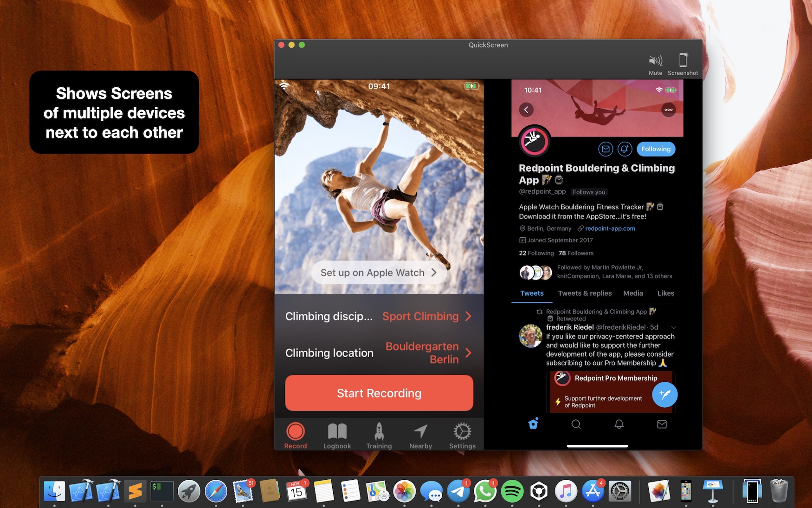Image resolution: width=812 pixels, height=508 pixels.
Task: Open Maps from the Dock
Action: (x=378, y=491)
